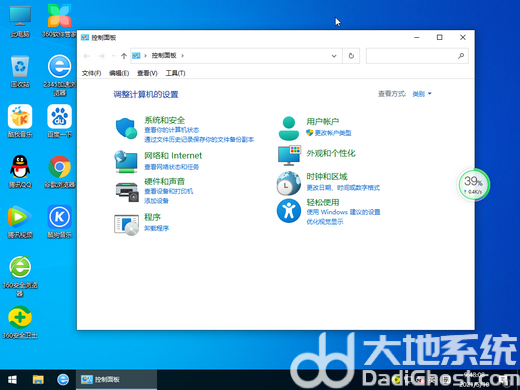Maximize the Control Panel window
Viewport: 520px width, 390px height.
(x=440, y=37)
